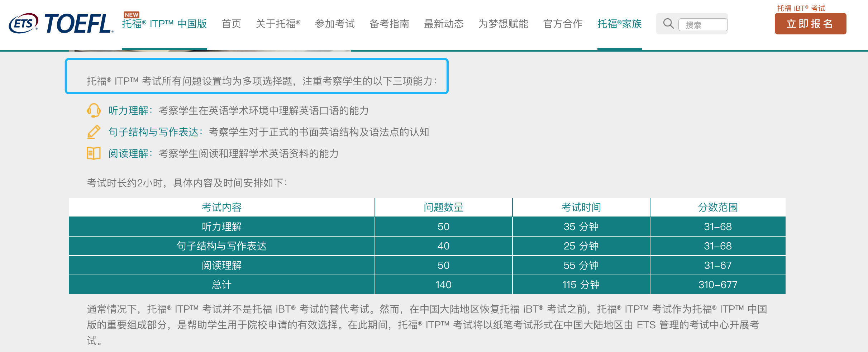Click the 阅读理解 heading in the list
The image size is (868, 352).
pyautogui.click(x=128, y=153)
